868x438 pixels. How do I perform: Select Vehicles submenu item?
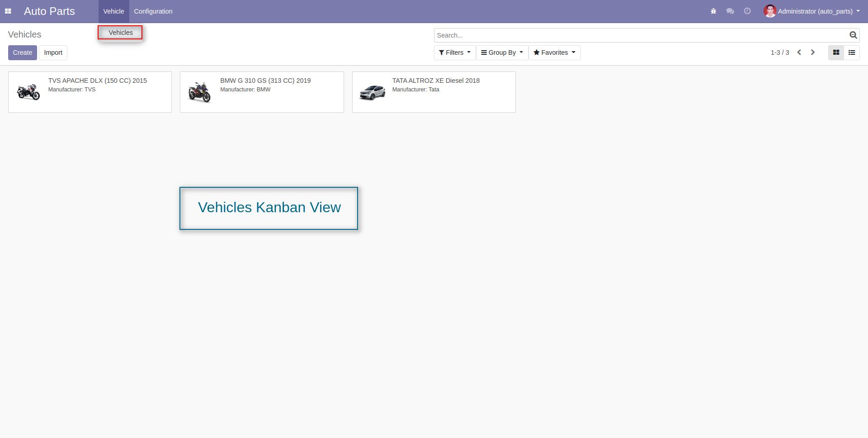click(120, 33)
